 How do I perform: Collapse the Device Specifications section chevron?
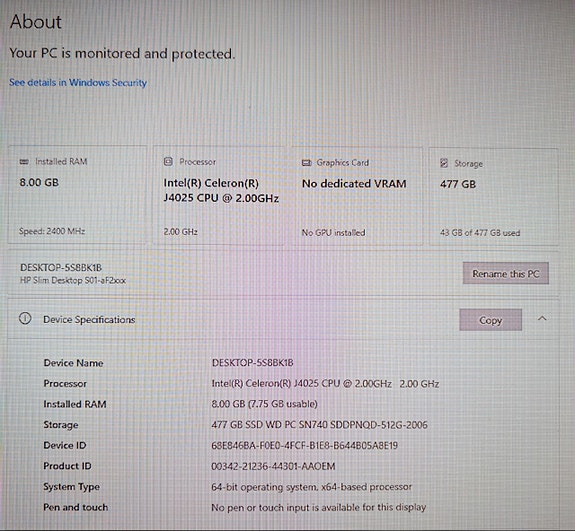[x=542, y=319]
